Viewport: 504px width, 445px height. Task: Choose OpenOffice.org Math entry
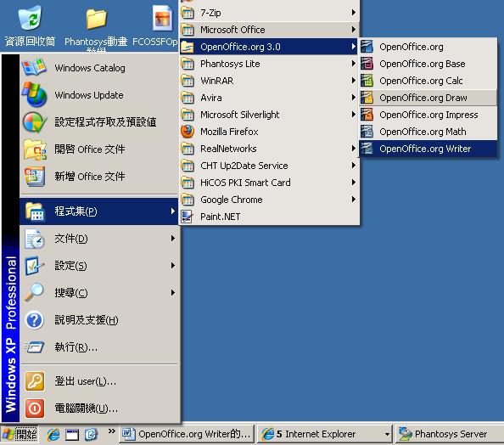click(x=428, y=132)
